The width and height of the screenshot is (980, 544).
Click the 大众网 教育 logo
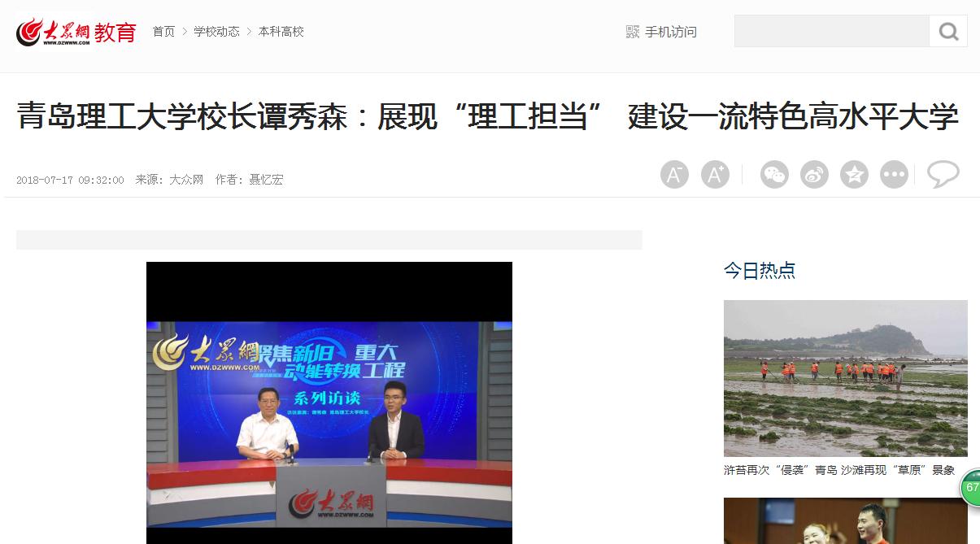pyautogui.click(x=76, y=32)
